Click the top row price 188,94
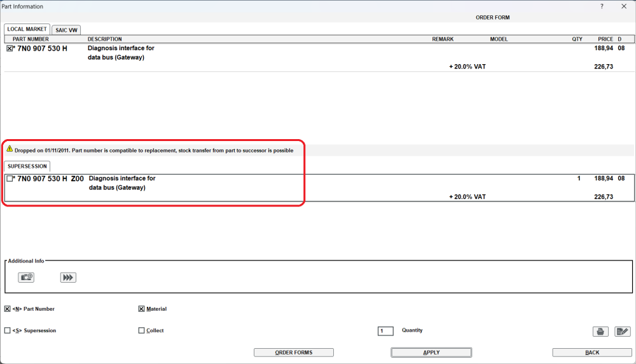Screen dimensions: 636x364 [604, 48]
